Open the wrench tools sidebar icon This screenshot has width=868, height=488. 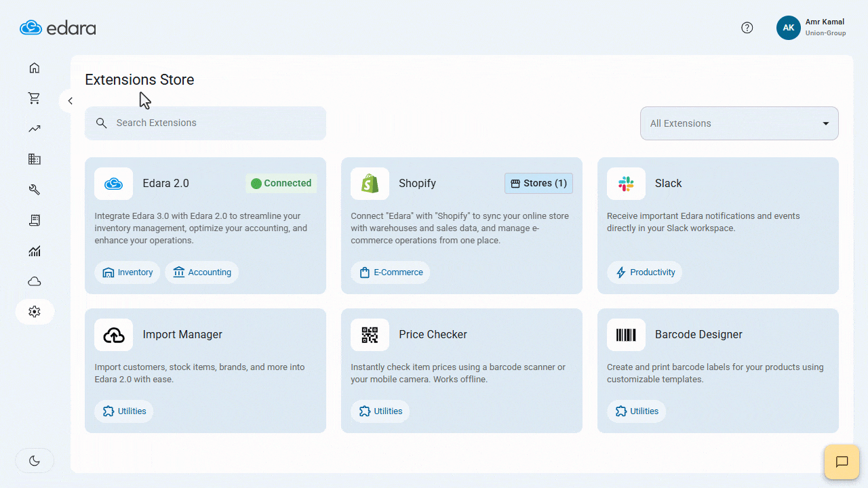click(x=35, y=190)
